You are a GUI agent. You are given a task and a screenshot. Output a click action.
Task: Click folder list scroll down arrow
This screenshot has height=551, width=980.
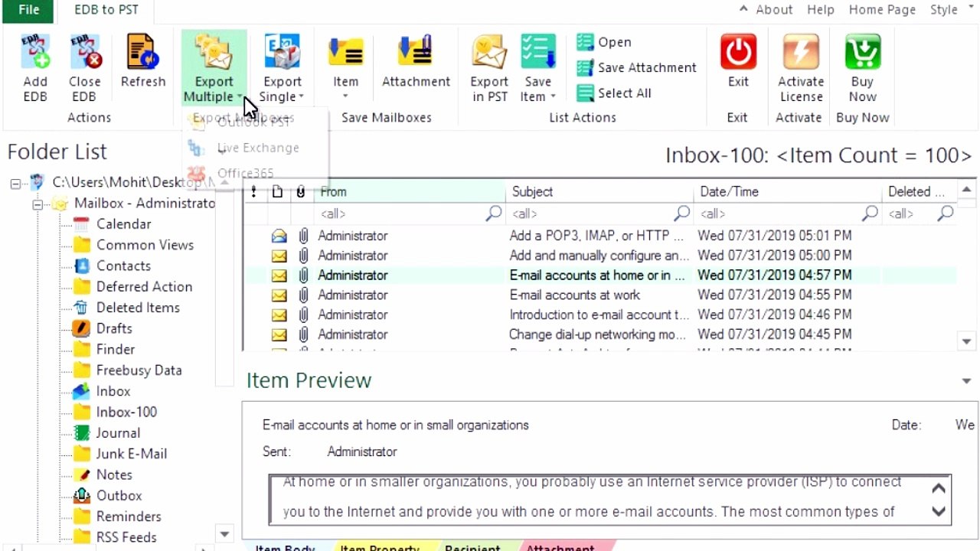point(224,534)
